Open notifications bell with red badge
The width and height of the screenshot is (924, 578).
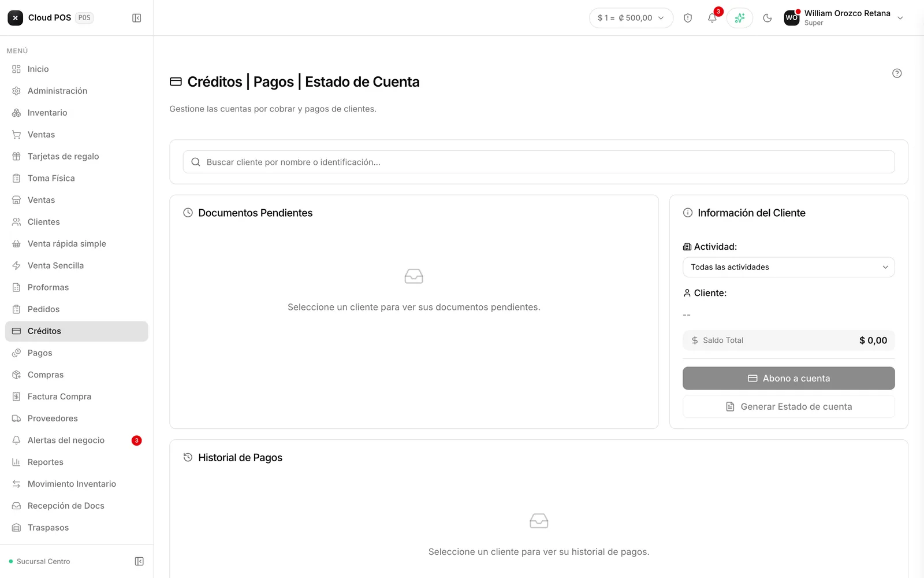pos(713,18)
